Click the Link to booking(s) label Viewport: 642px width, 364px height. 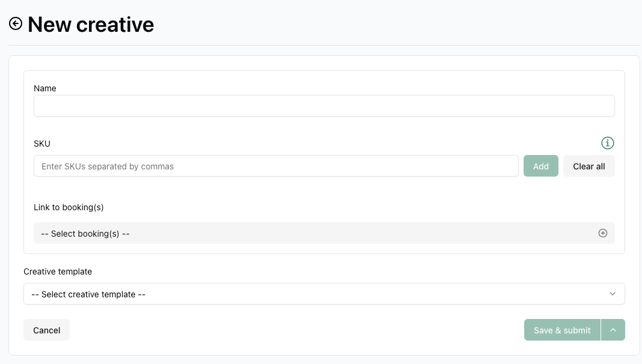[69, 207]
